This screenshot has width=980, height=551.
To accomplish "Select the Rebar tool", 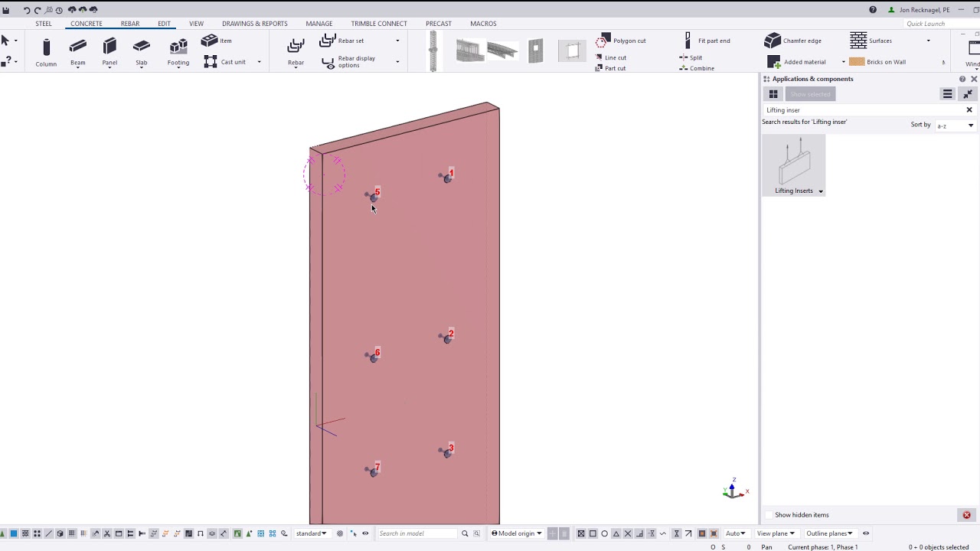I will [x=296, y=51].
